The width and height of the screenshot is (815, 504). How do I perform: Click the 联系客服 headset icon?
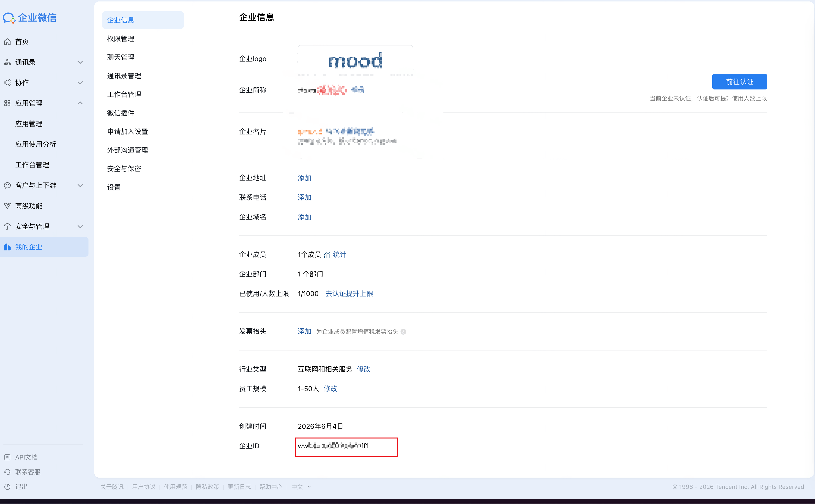click(7, 472)
